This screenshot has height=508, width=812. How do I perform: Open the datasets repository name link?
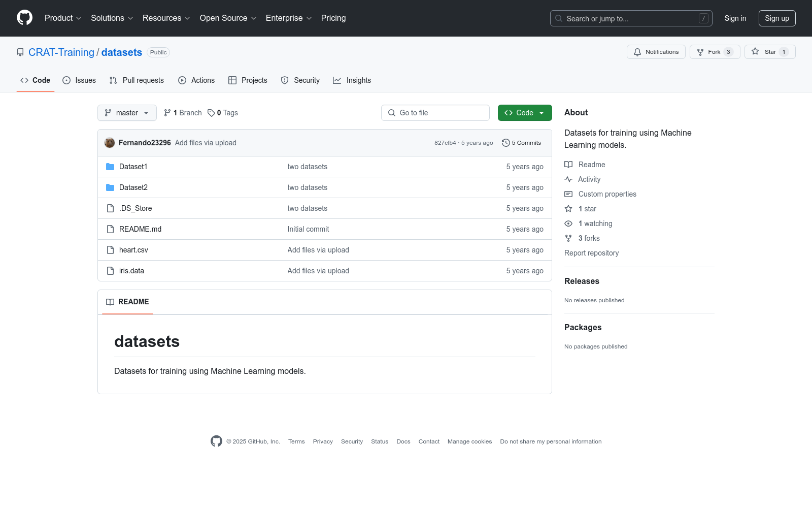122,52
